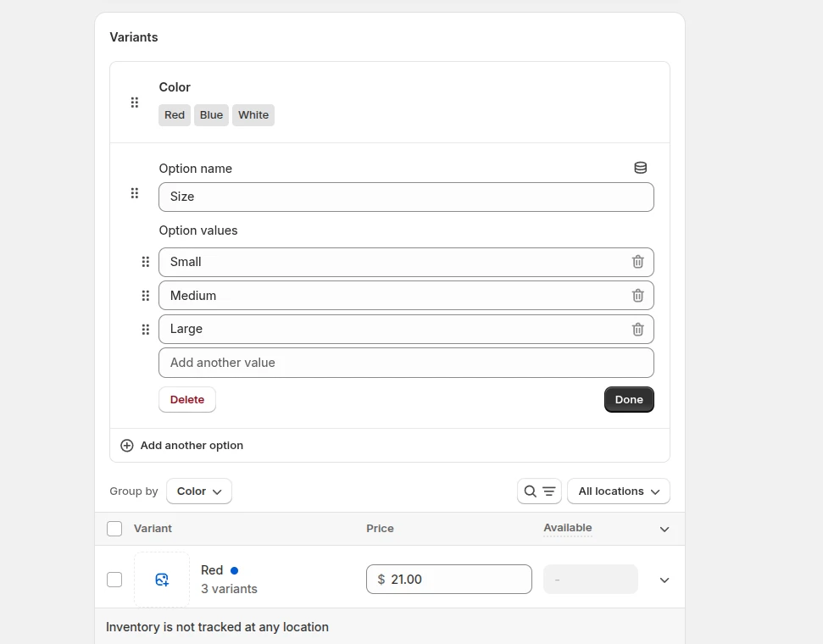Grab the drag handle for Medium value
Viewport: 823px width, 644px height.
coord(146,296)
